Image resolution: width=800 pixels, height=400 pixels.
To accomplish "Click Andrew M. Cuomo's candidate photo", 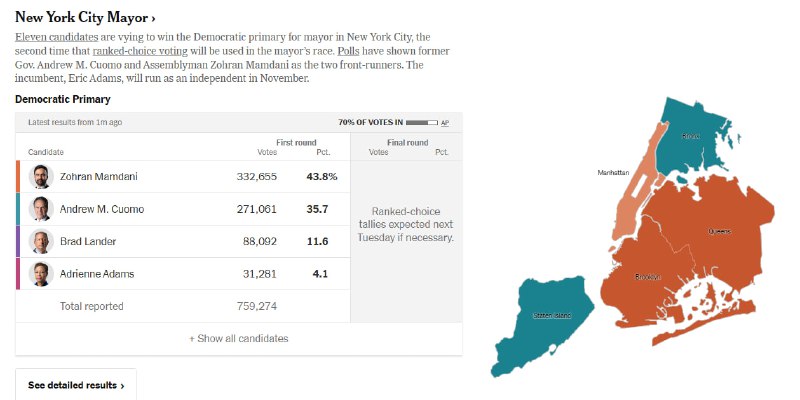I will (41, 209).
